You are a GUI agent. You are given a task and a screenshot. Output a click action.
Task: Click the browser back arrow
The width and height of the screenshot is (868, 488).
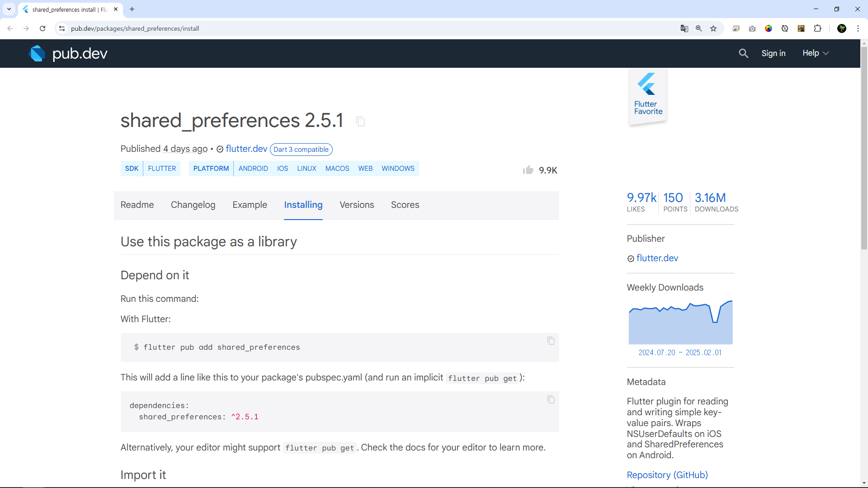[10, 28]
